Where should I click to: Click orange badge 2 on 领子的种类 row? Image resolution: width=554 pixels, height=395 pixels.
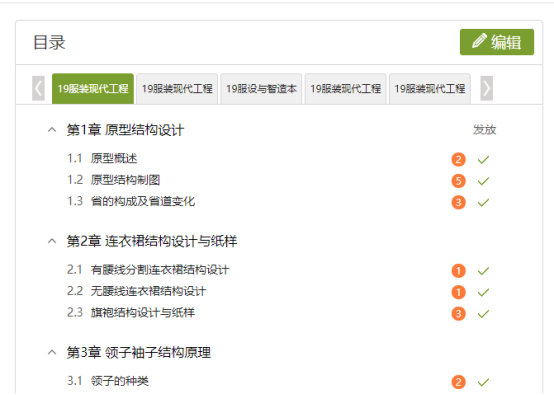[458, 382]
